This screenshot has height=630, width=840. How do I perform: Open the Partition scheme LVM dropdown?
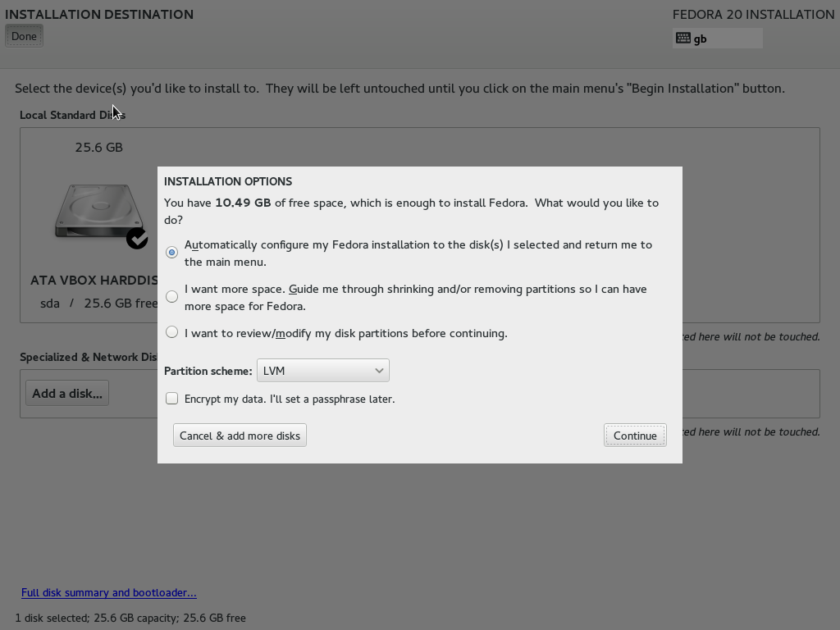click(x=323, y=371)
